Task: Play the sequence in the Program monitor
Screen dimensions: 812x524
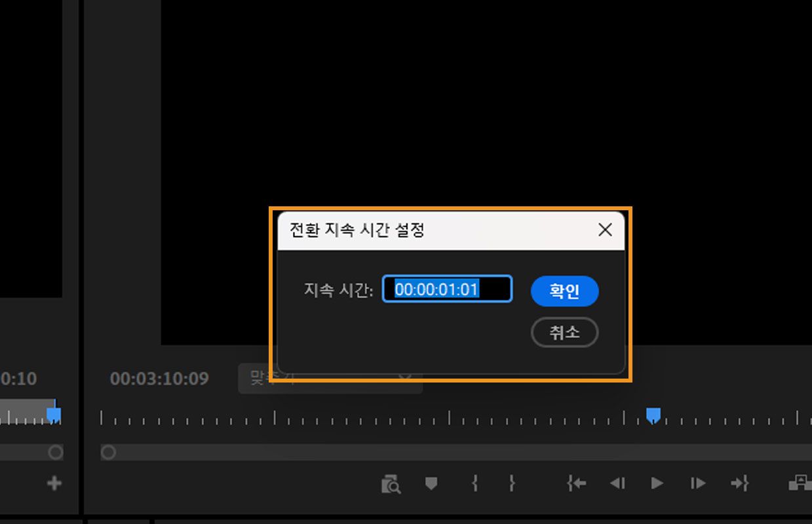Action: click(x=657, y=483)
